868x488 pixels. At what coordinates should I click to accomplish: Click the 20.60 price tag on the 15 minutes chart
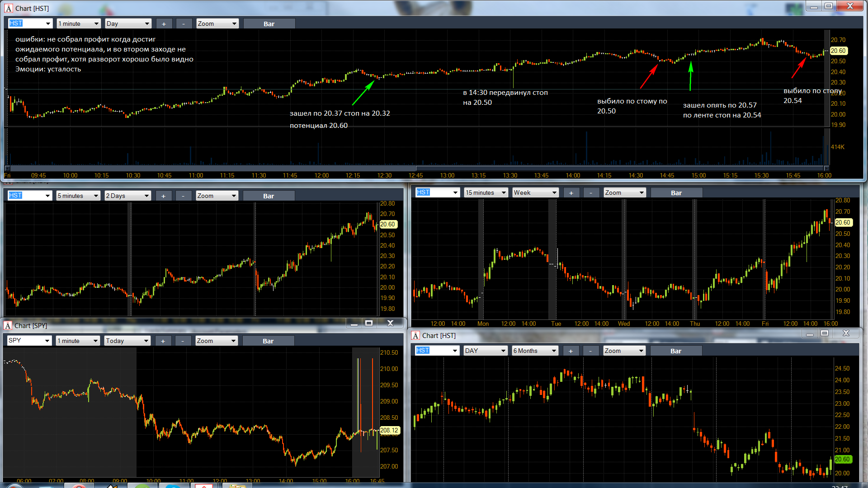tap(843, 222)
